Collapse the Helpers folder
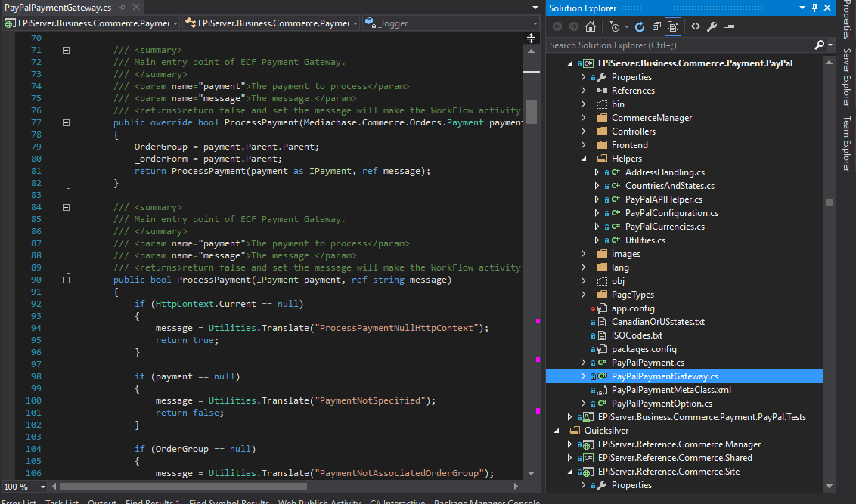Image resolution: width=856 pixels, height=504 pixels. (583, 159)
